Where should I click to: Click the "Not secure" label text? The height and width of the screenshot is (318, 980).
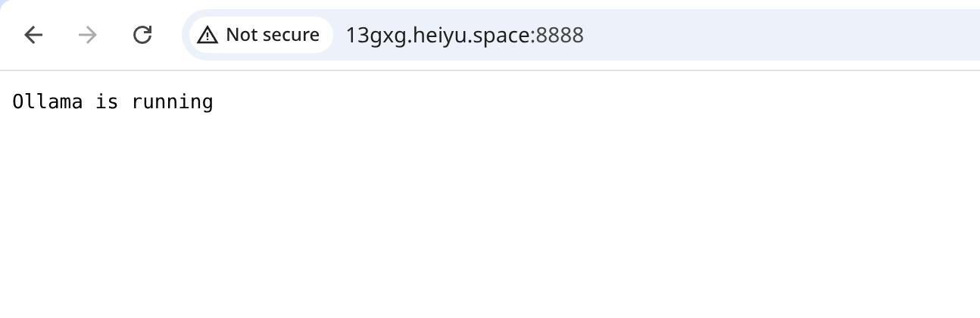(272, 35)
